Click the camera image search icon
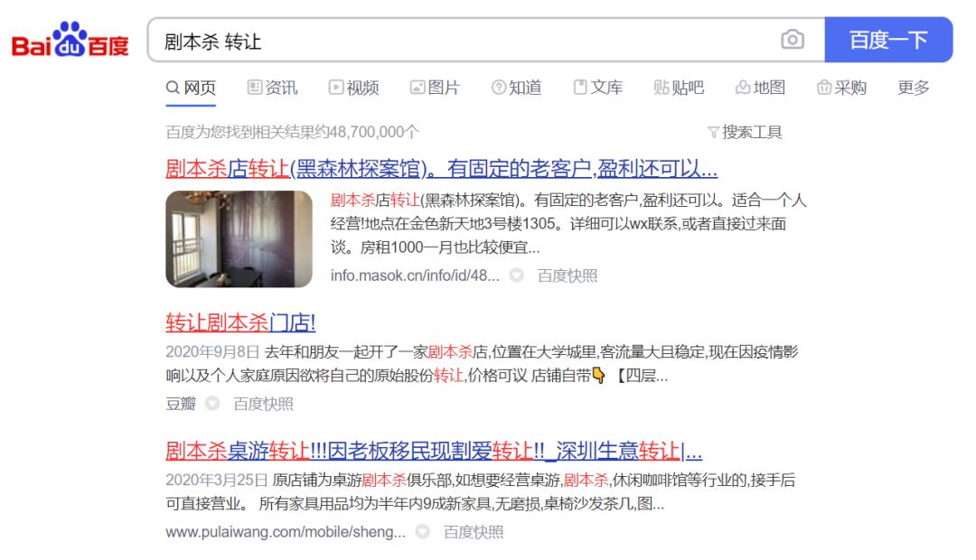 pyautogui.click(x=792, y=40)
